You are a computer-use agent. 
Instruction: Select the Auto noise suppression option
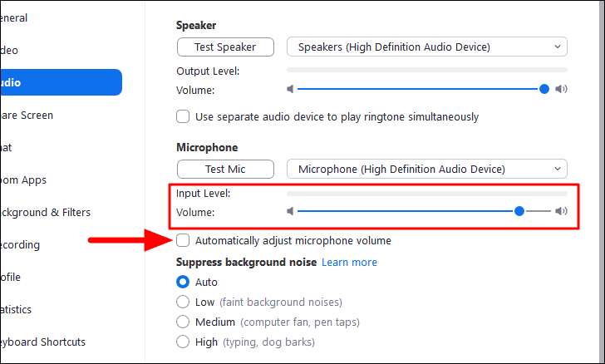tap(183, 282)
